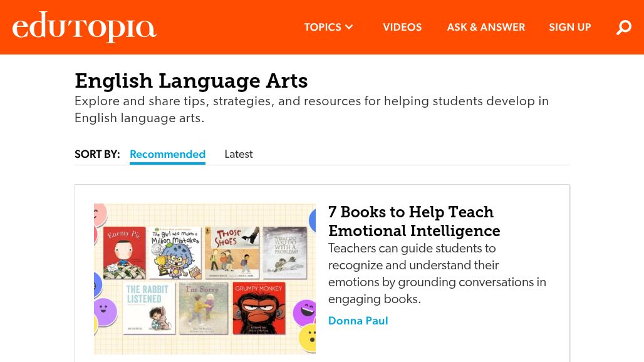The image size is (644, 362).
Task: Click the Girl Who Never Made Mistakes book cover
Action: coord(175,252)
